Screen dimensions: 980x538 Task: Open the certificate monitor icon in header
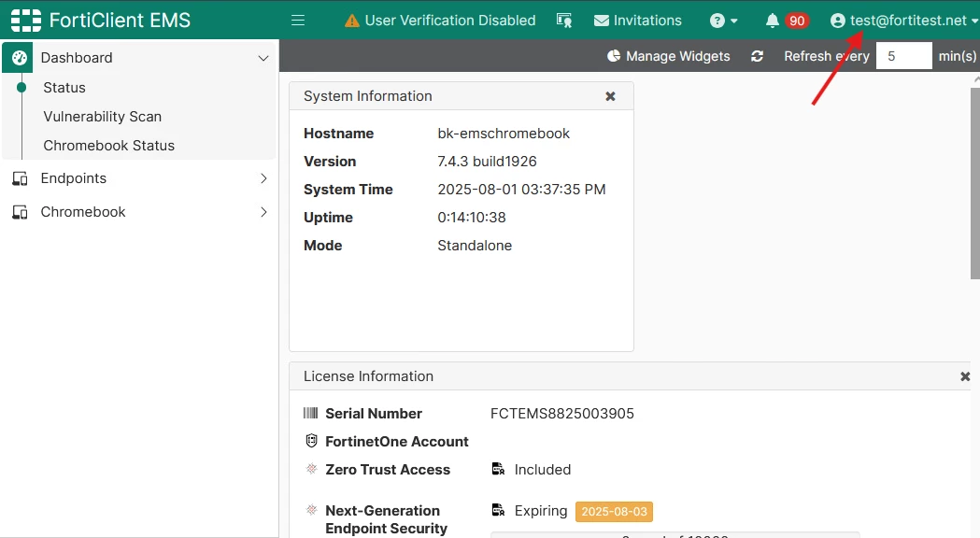pos(563,21)
